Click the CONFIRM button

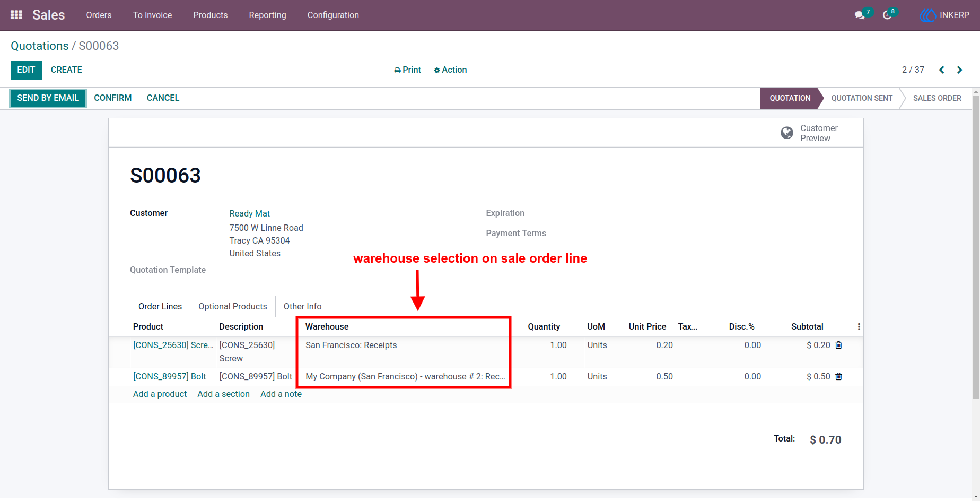click(x=112, y=98)
